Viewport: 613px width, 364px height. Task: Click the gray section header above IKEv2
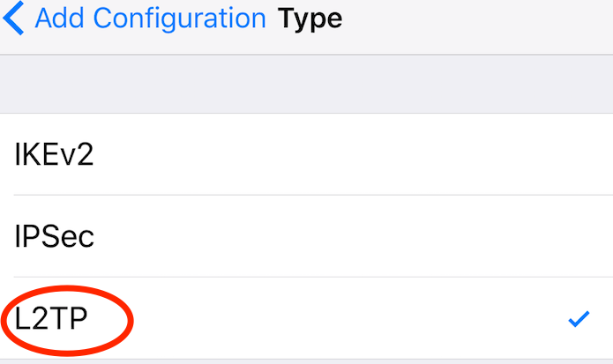coord(306,85)
